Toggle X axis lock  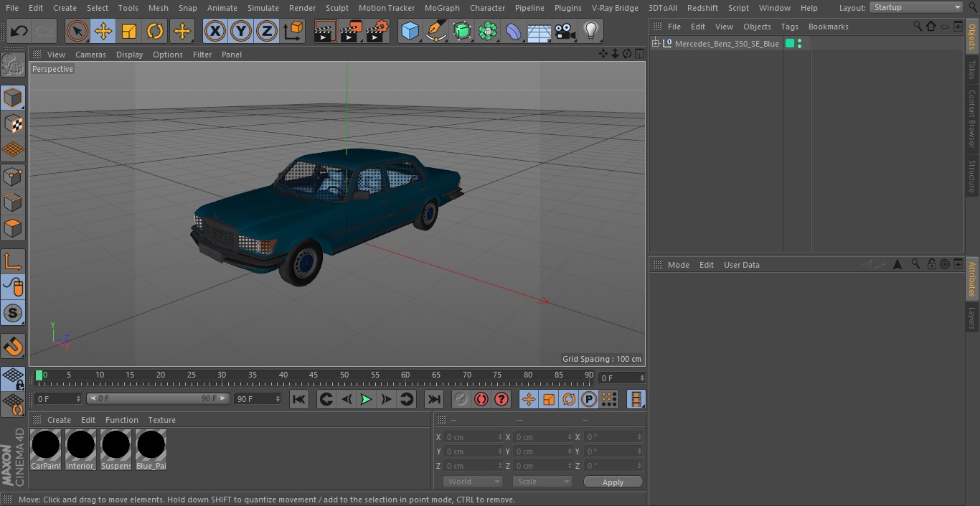click(x=215, y=32)
